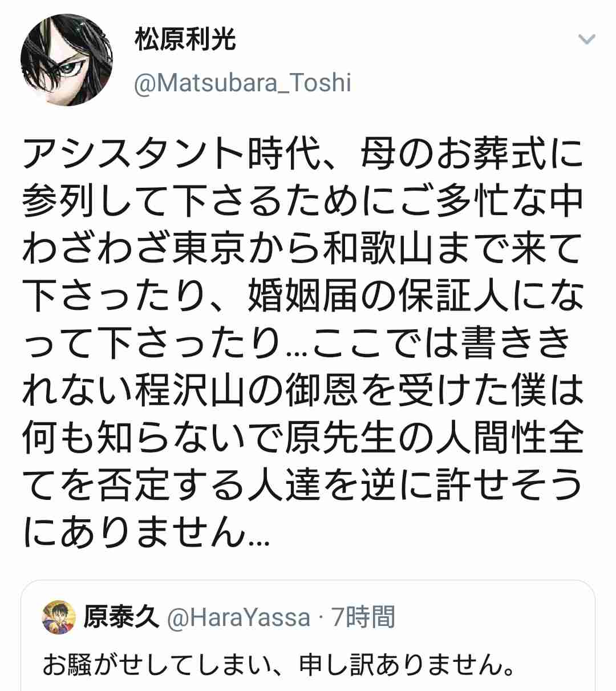
Task: Tap 原泰久's small avatar in quoted tweet
Action: (x=59, y=617)
